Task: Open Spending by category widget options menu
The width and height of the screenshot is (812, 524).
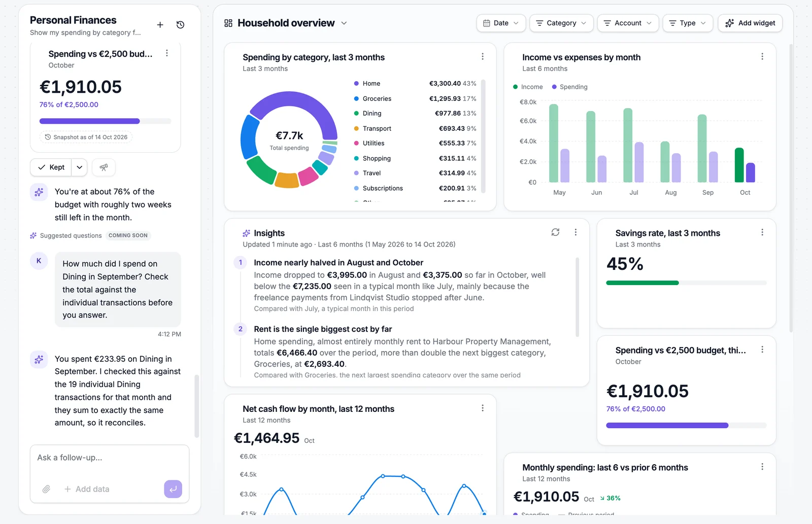Action: point(483,57)
